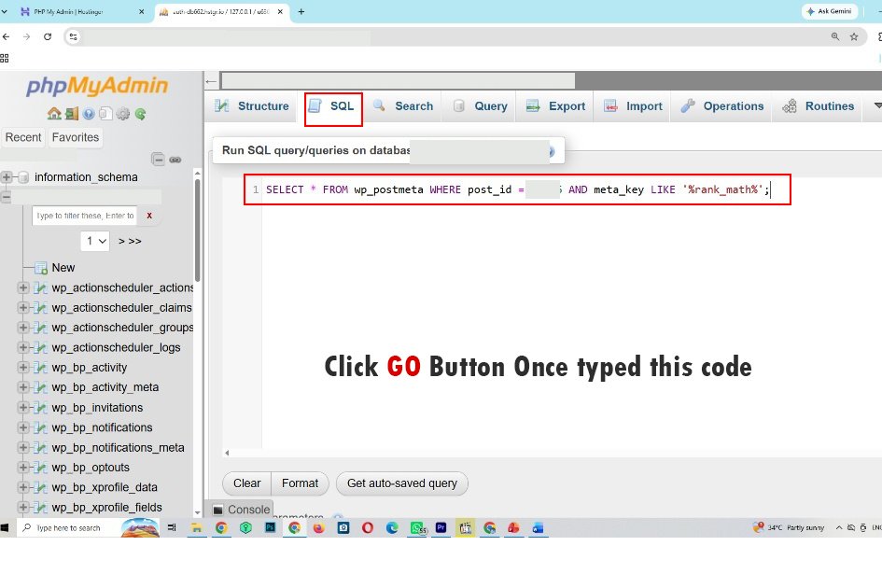Collapse navigation panel with left arrow

click(211, 81)
